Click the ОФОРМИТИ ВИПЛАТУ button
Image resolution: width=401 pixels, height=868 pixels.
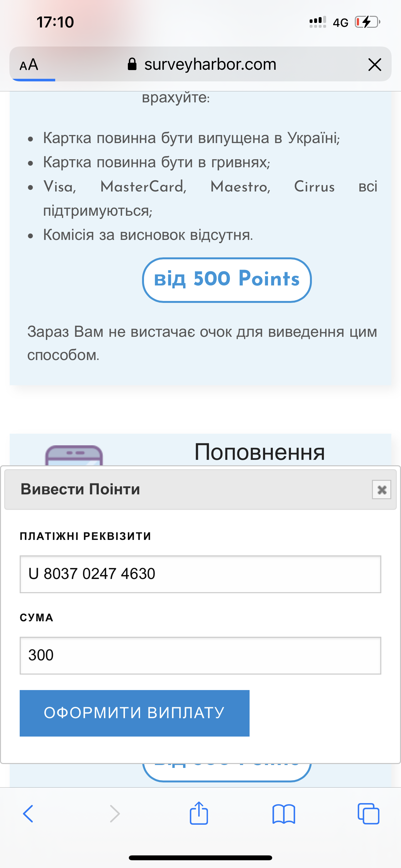134,713
